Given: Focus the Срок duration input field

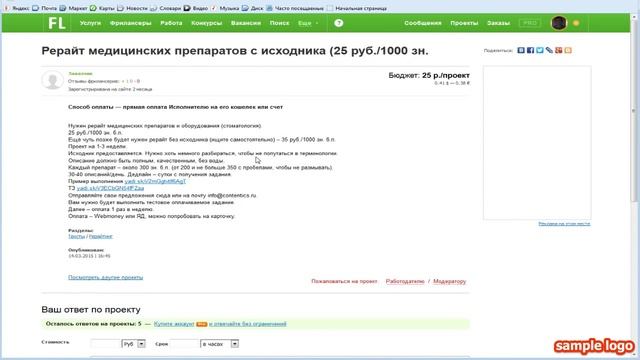Looking at the screenshot, I should point(184,344).
